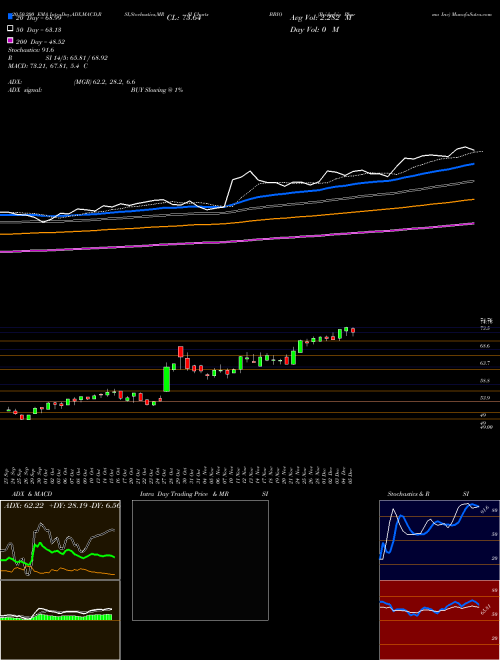
Task: Click the '(MGR) 62.2, 28.2, 6.6' ADX values
Action: tap(104, 82)
